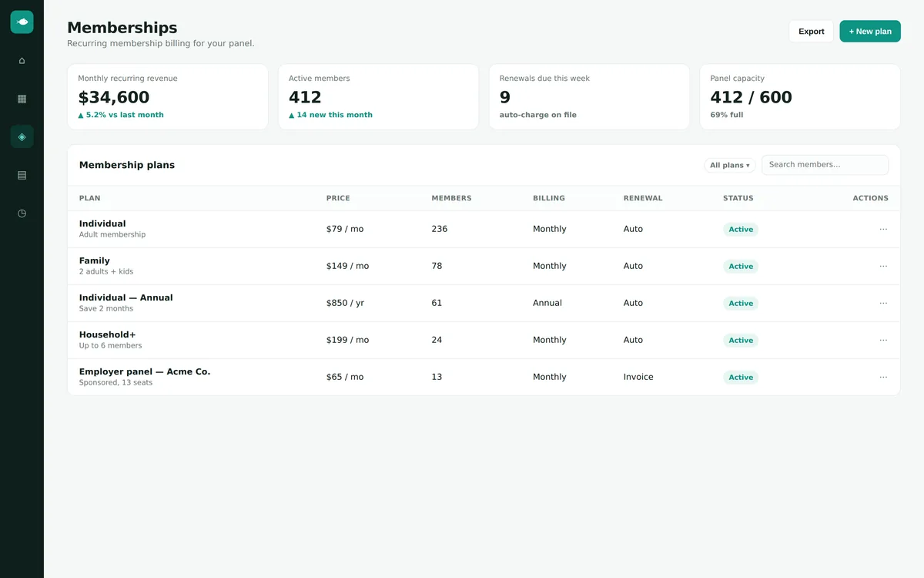Click the 24 members count
924x578 pixels.
437,340
